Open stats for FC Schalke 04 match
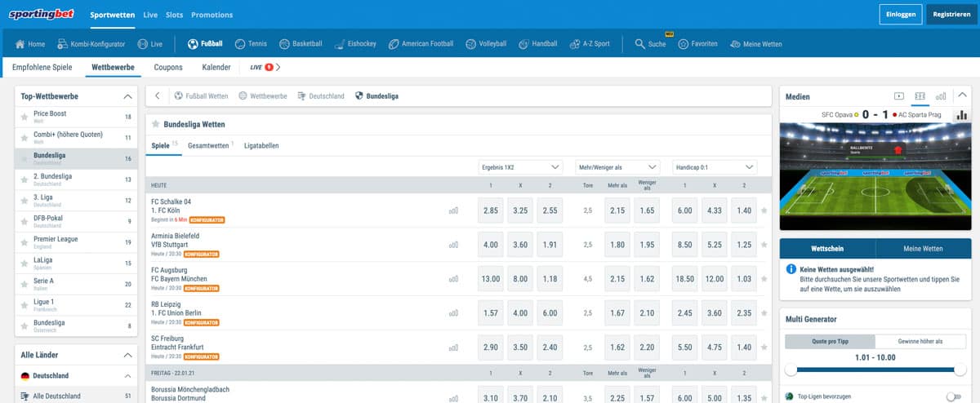Image resolution: width=980 pixels, height=403 pixels. pyautogui.click(x=453, y=210)
